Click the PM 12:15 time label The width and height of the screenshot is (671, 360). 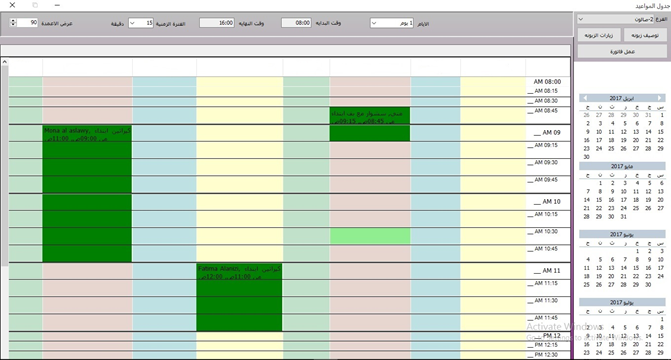click(546, 345)
